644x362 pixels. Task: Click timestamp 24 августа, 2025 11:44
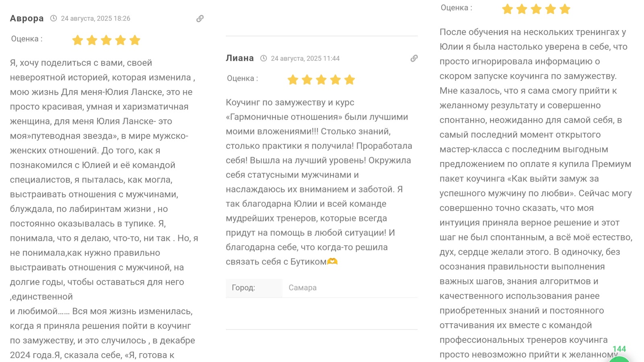tap(305, 58)
